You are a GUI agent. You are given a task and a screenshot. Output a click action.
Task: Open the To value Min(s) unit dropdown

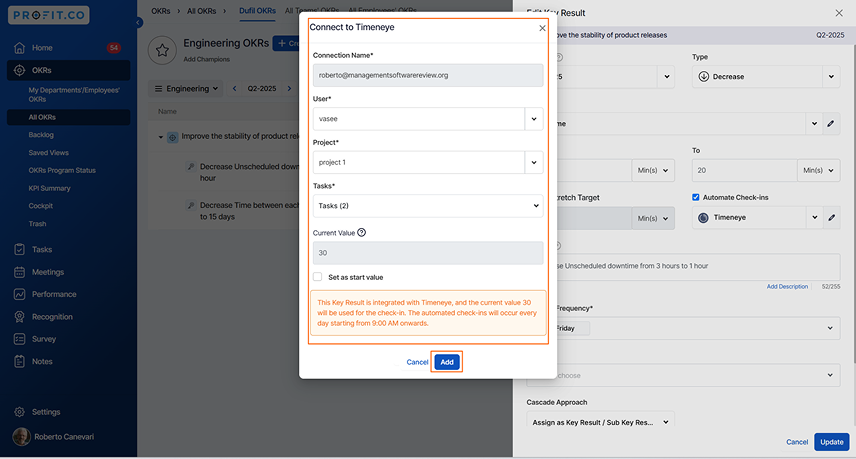coord(818,170)
